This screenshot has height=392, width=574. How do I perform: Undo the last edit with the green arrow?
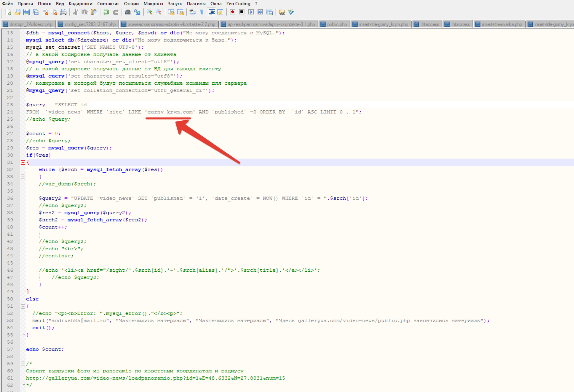pyautogui.click(x=106, y=12)
